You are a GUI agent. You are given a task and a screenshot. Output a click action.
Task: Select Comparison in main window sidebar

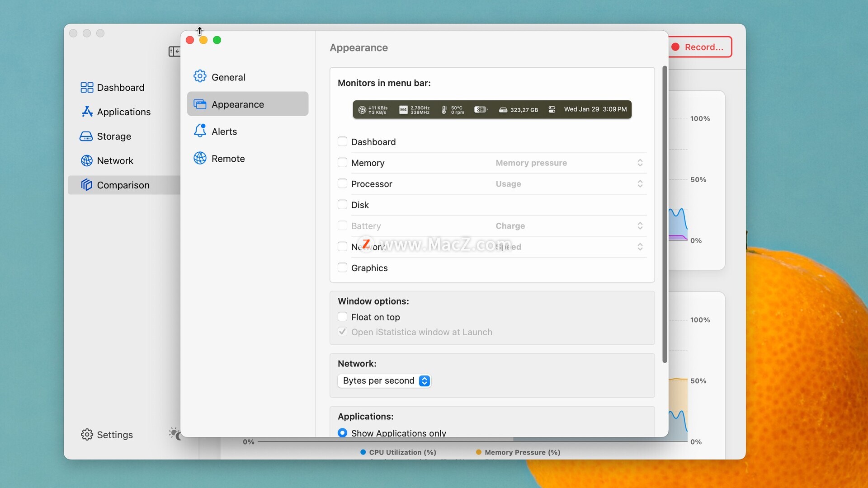(124, 185)
